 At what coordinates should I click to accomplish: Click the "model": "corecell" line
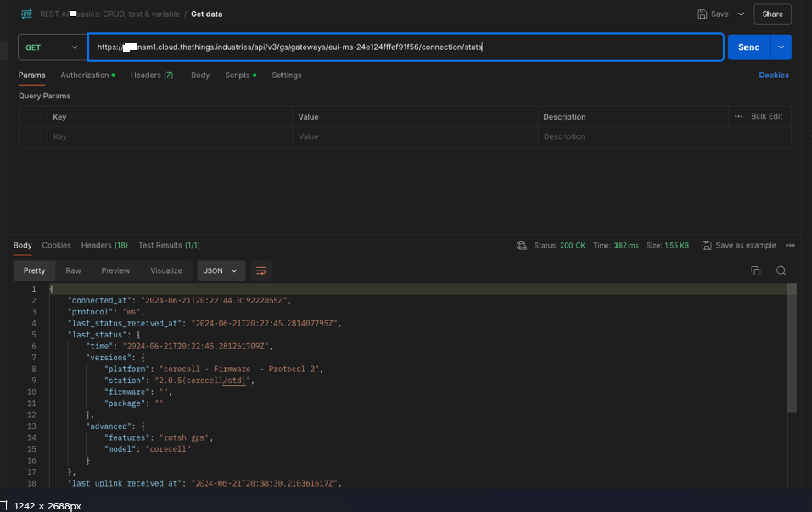[148, 449]
